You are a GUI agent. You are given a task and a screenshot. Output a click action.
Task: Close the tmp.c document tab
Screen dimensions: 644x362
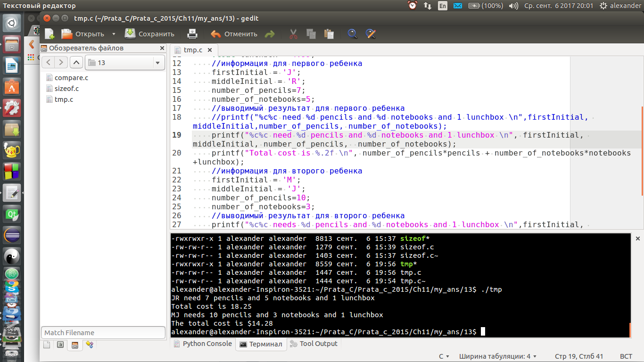210,50
